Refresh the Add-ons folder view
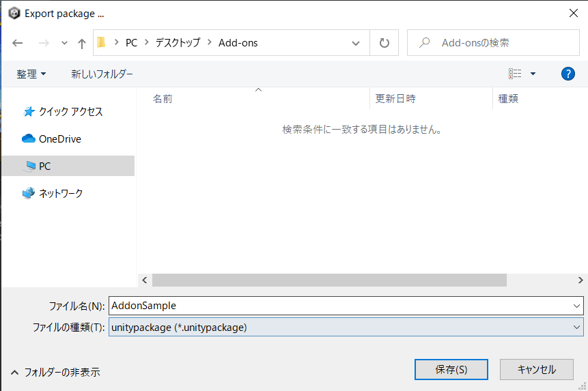Screen dimensions: 588x391 (384, 43)
